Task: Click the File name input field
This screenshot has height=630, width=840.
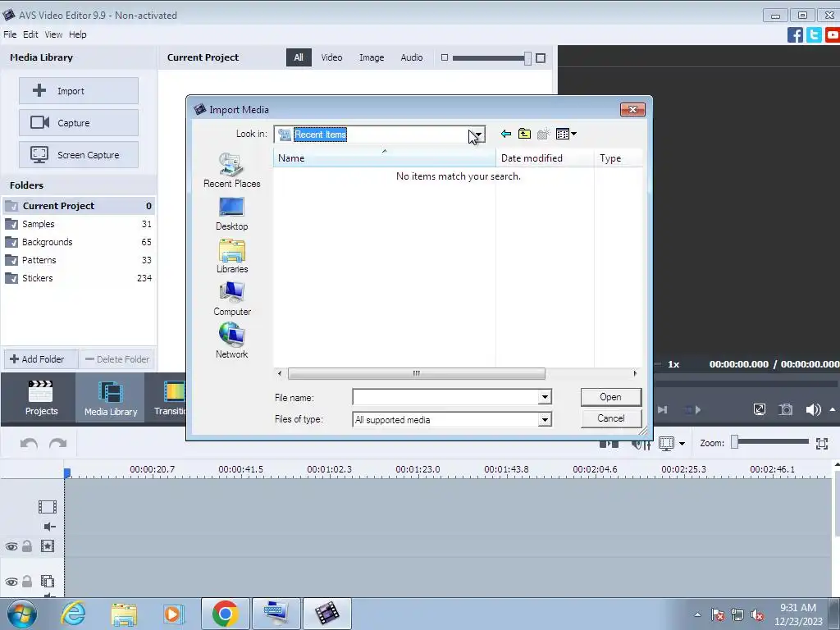Action: [x=445, y=397]
